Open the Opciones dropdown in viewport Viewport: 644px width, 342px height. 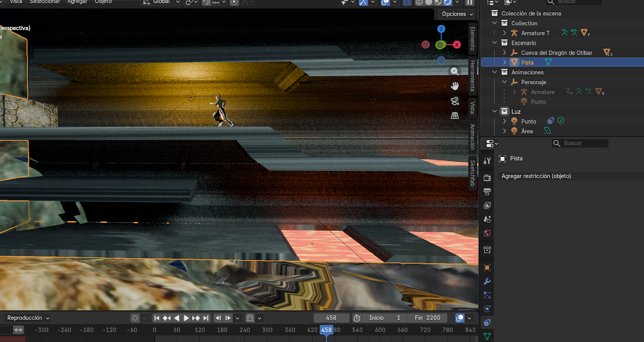coord(457,14)
